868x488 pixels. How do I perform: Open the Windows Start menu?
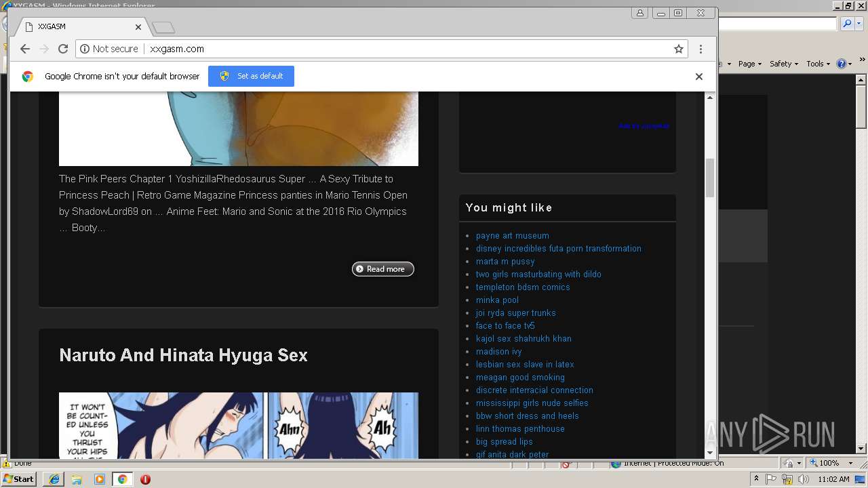19,479
